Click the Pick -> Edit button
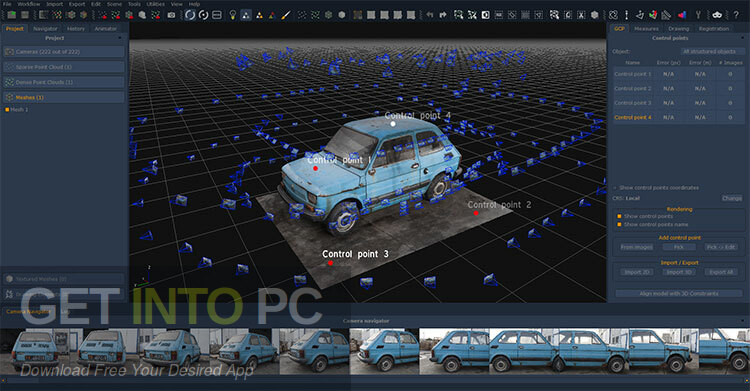The height and width of the screenshot is (391, 750). pos(721,247)
